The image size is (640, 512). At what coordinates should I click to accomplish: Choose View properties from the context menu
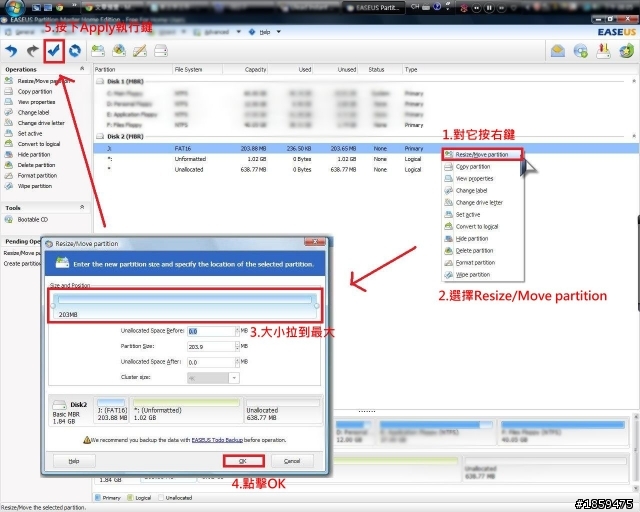tap(474, 178)
